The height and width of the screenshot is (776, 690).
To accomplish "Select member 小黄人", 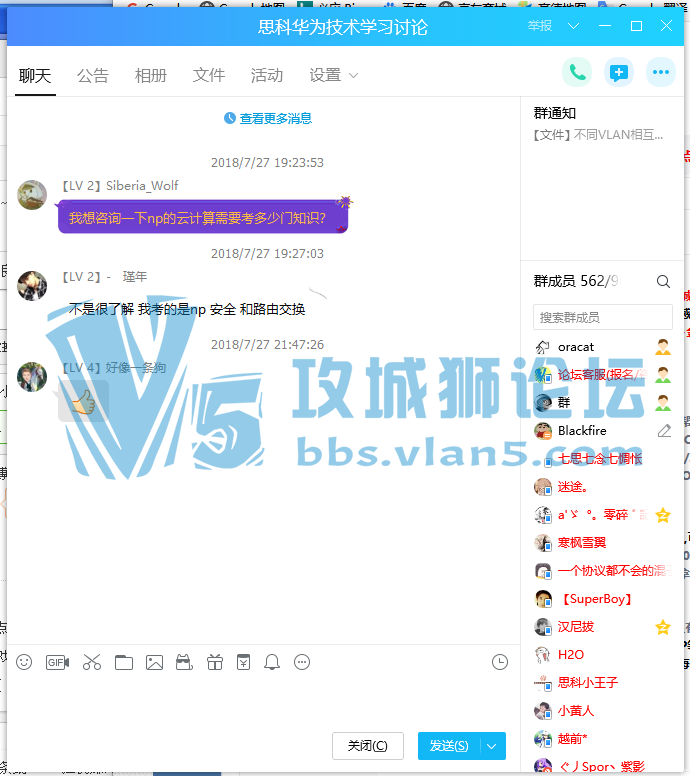I will pyautogui.click(x=603, y=711).
